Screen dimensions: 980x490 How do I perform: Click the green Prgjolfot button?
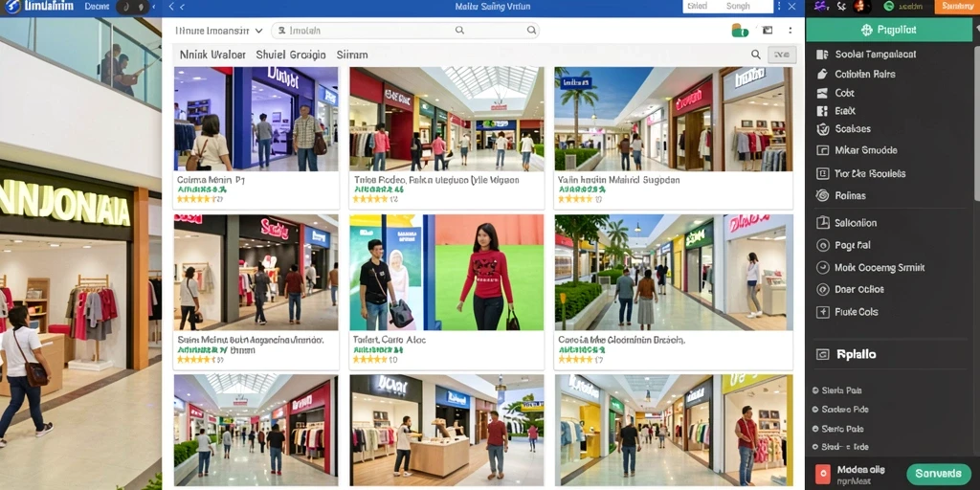click(x=888, y=30)
